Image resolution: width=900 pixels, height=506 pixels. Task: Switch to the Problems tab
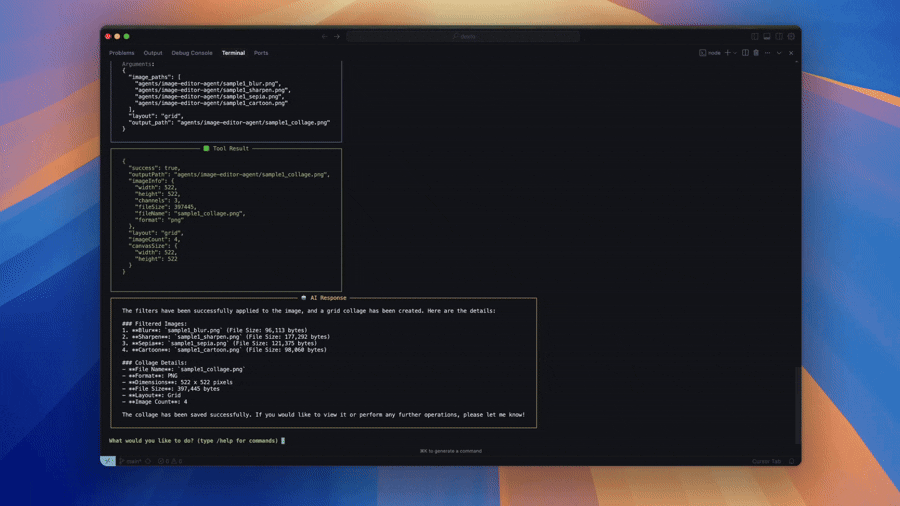122,53
